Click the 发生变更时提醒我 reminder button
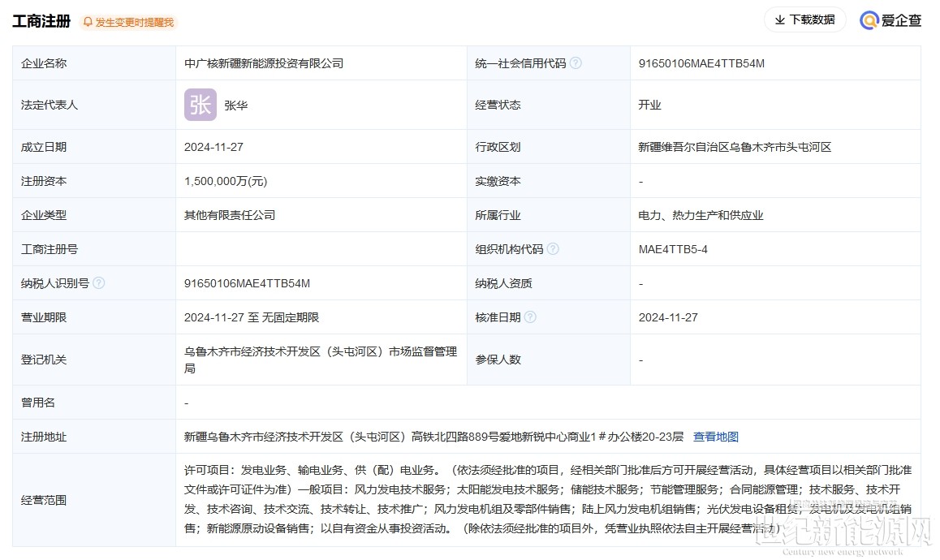The image size is (940, 560). pos(128,22)
